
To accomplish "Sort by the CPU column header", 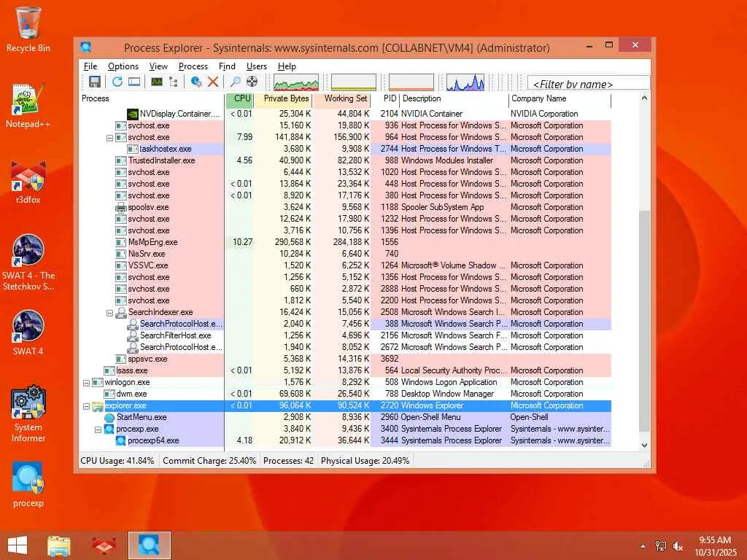I will 239,98.
